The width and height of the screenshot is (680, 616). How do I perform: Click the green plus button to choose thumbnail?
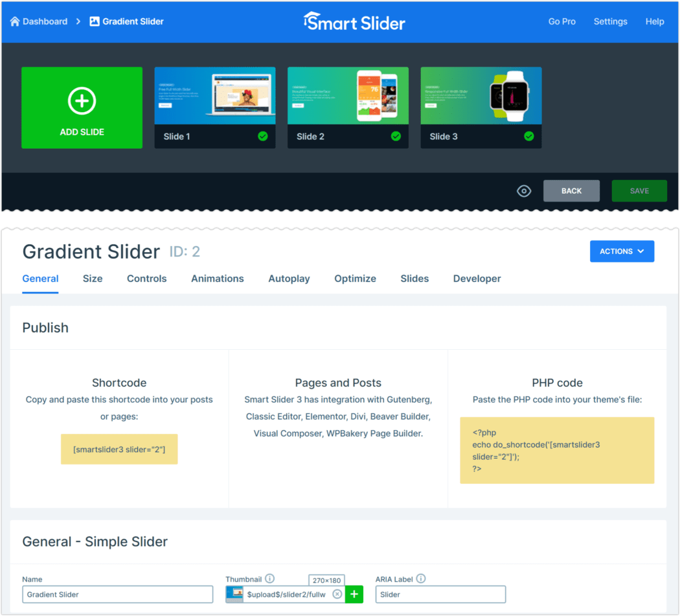[354, 595]
